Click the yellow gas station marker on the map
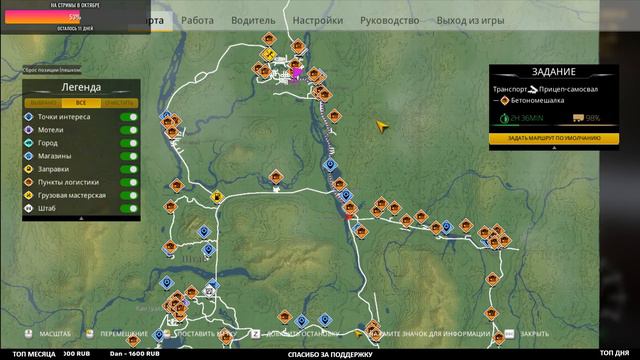Screen dimensions: 640x360 [x=217, y=197]
